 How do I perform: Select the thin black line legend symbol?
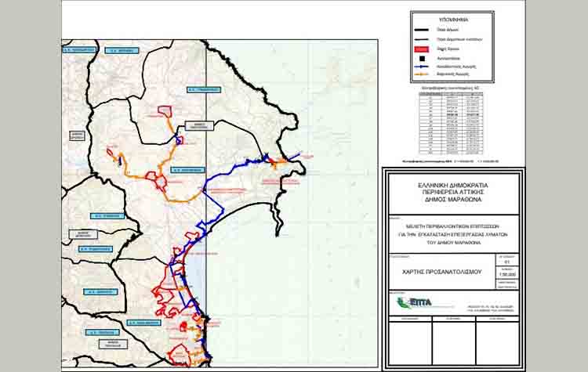pos(422,39)
